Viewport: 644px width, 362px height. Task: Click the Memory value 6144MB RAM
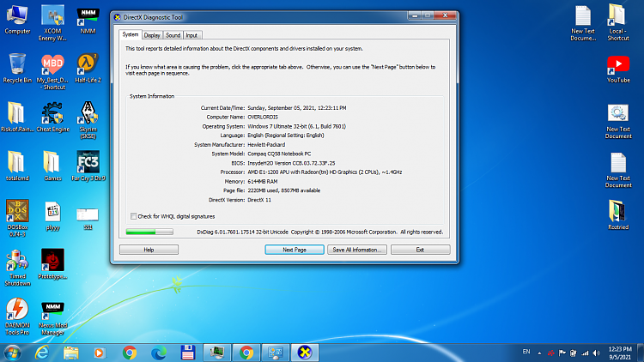pyautogui.click(x=263, y=181)
